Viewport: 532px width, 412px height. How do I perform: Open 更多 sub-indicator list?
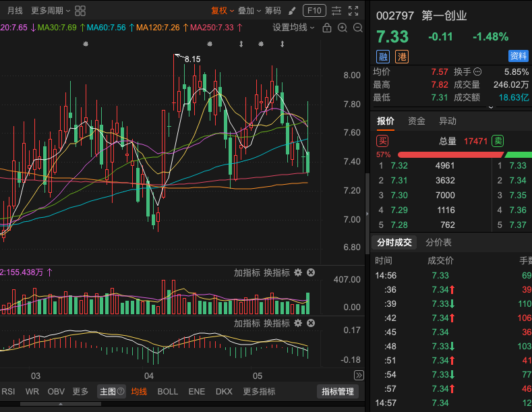point(80,392)
